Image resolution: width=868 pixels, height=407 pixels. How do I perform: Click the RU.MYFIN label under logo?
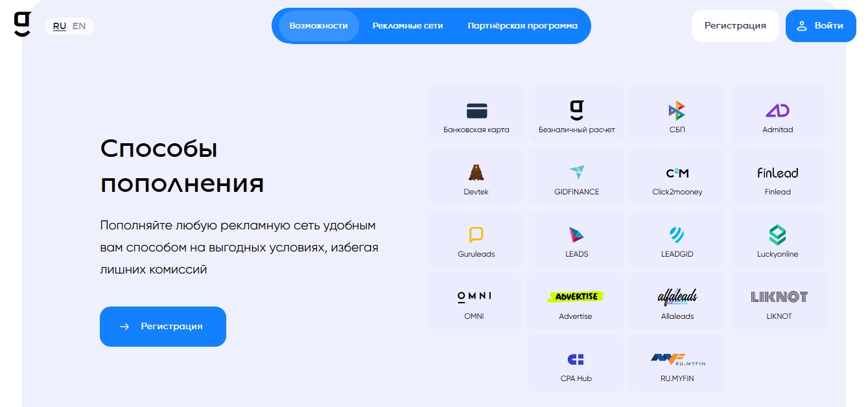677,378
